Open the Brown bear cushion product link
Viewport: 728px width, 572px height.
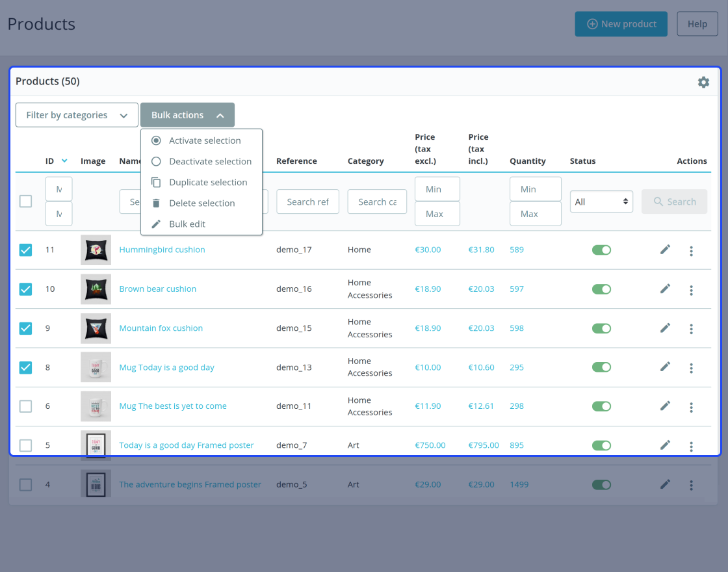click(157, 289)
